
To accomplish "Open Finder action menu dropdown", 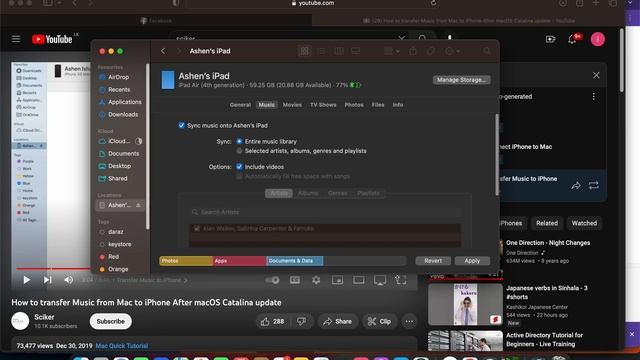I will point(453,51).
